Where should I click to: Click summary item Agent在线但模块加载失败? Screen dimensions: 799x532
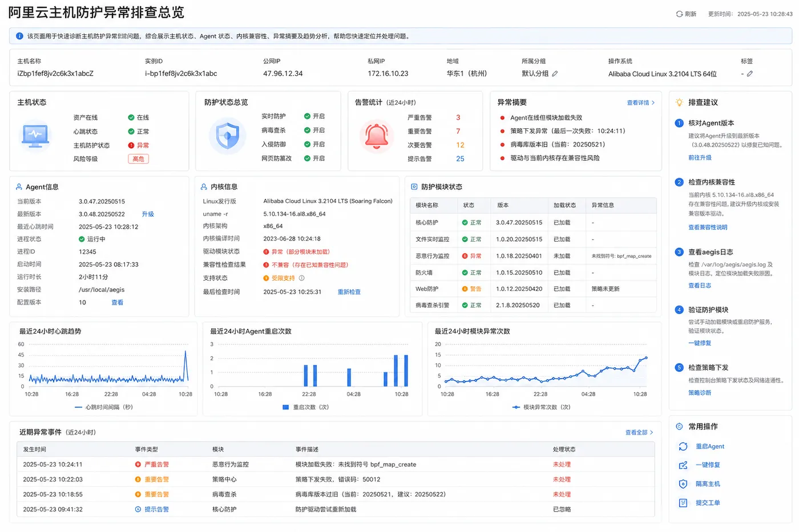(546, 118)
